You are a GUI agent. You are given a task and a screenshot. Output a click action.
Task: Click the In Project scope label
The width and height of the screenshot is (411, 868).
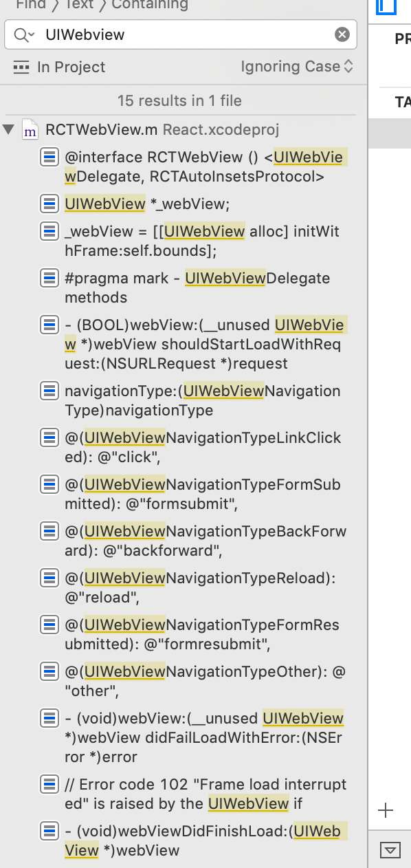(x=71, y=67)
